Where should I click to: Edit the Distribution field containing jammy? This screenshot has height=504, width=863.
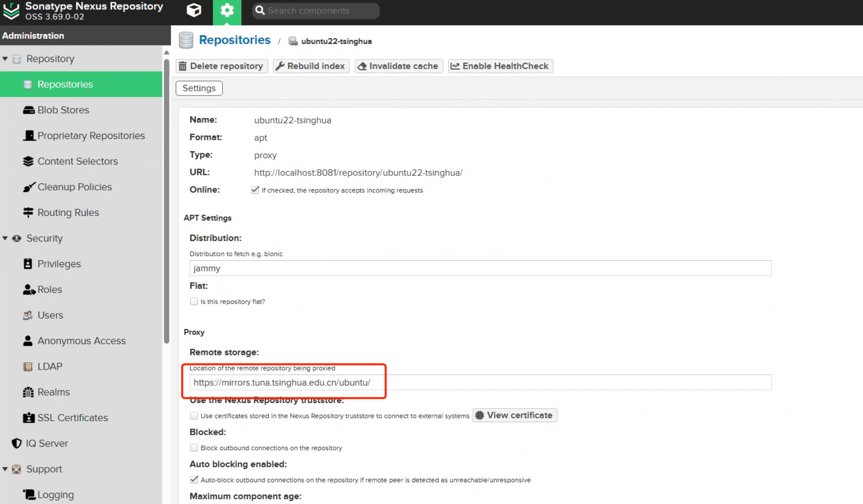(x=480, y=268)
